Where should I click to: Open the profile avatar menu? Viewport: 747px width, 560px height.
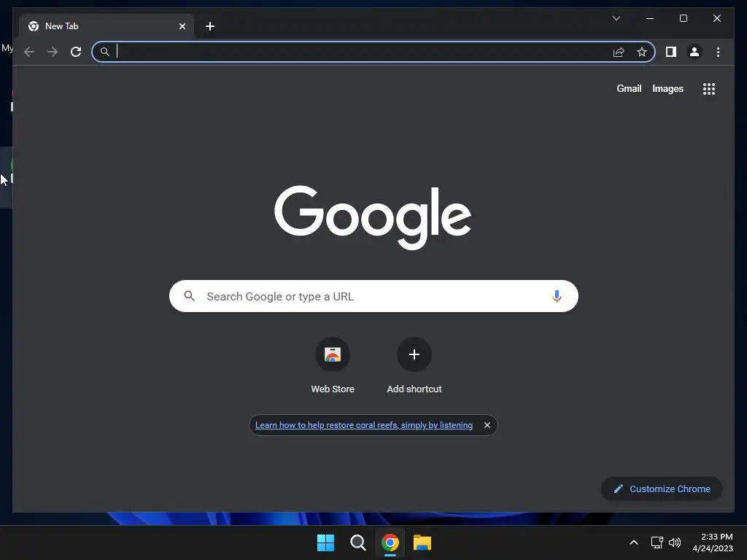pos(694,52)
